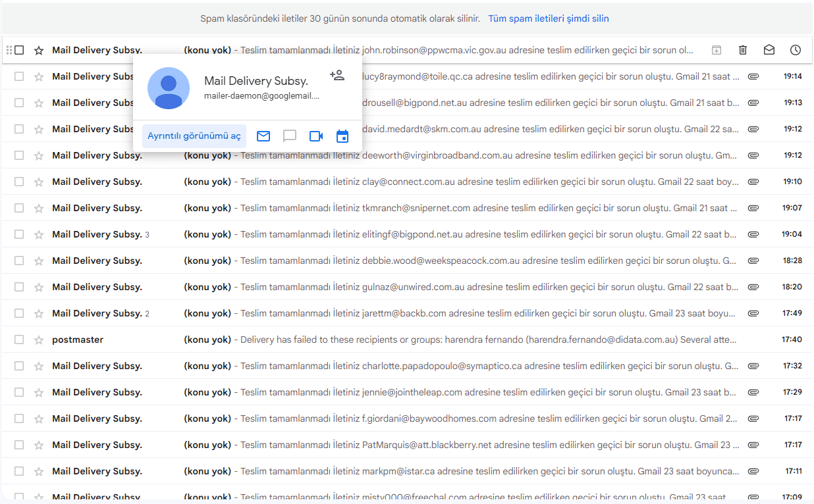814x504 pixels.
Task: Click 'Tüm spam iletileri şimdi silin' link
Action: 549,18
